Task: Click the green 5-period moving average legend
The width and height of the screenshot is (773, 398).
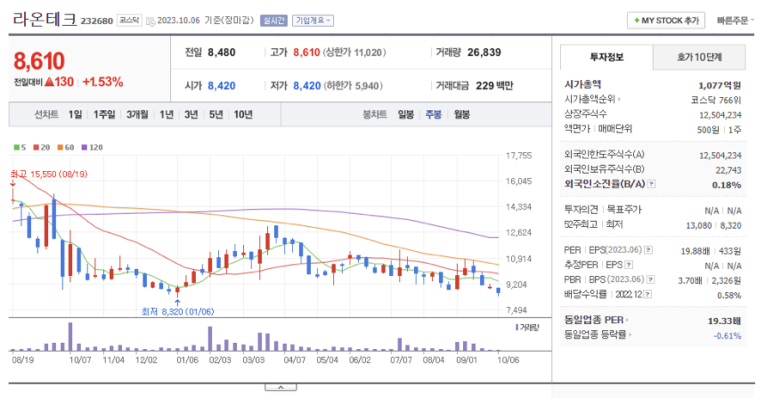Action: coord(20,147)
